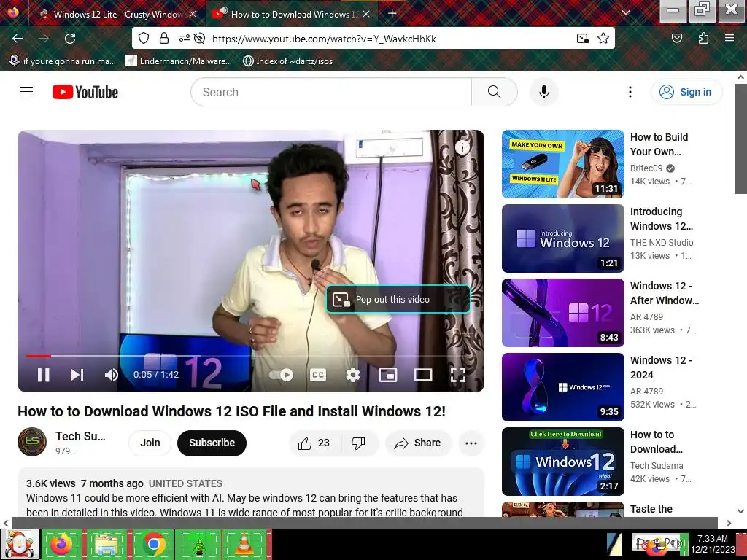Viewport: 747px width, 560px height.
Task: Click Pop out this video button
Action: (x=398, y=299)
